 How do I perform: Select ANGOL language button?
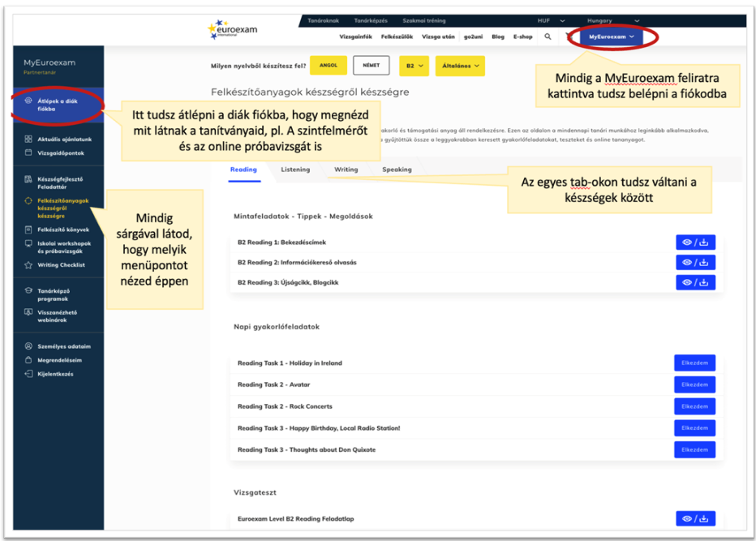click(329, 65)
